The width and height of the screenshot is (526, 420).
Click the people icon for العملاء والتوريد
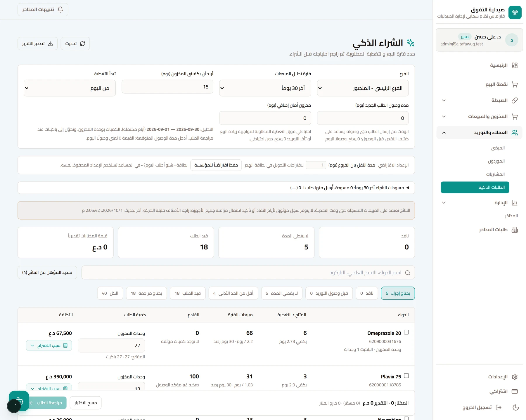coord(515,133)
